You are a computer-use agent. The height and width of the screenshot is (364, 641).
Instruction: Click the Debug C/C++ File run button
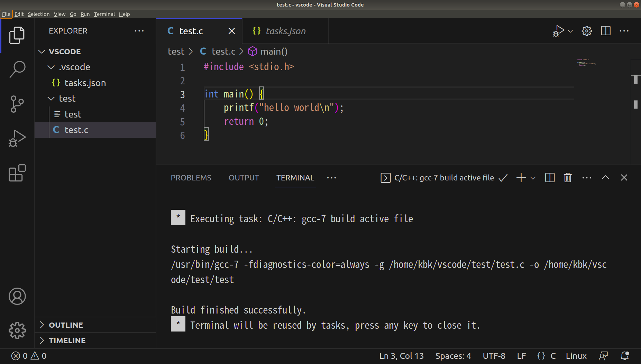[x=558, y=31]
